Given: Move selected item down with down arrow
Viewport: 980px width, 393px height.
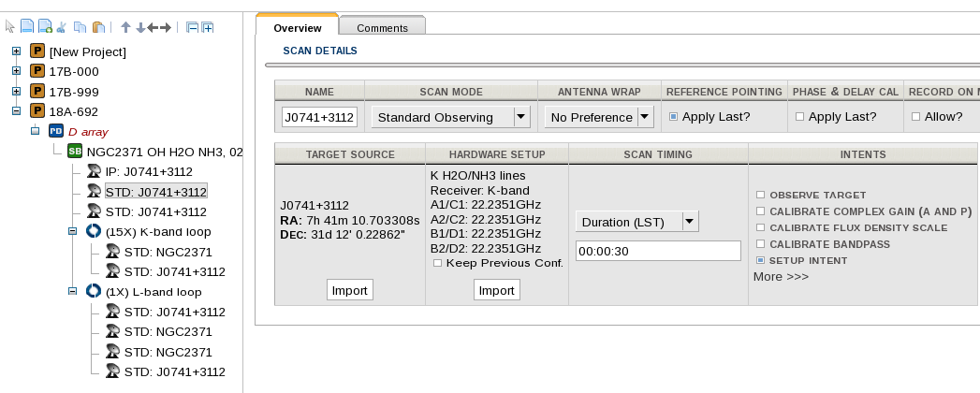Looking at the screenshot, I should [x=140, y=27].
